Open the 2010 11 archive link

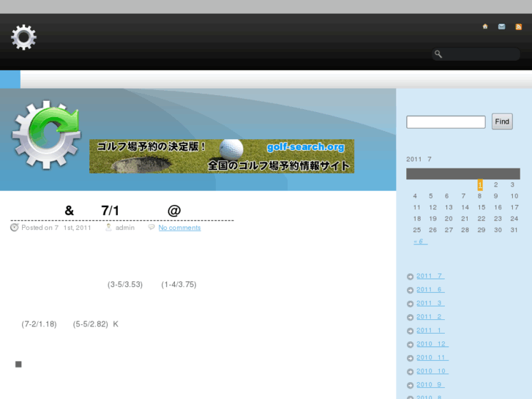pyautogui.click(x=432, y=357)
